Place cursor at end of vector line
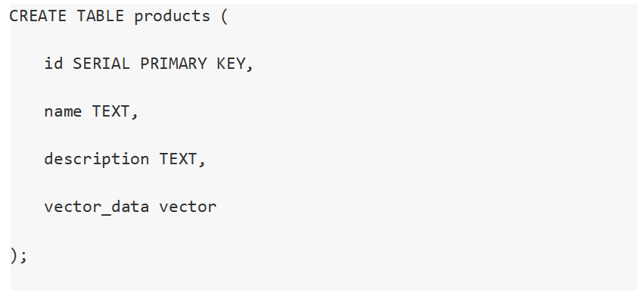The image size is (644, 299). tap(217, 207)
